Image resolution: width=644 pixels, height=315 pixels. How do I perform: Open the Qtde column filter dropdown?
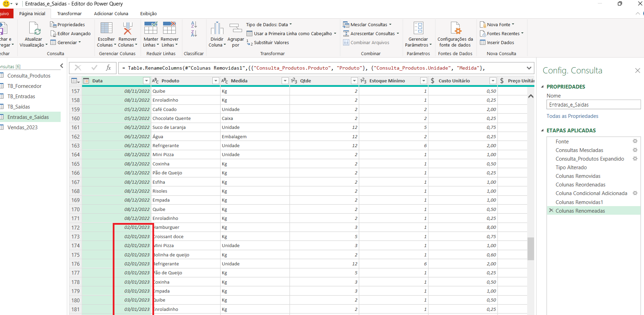[354, 81]
